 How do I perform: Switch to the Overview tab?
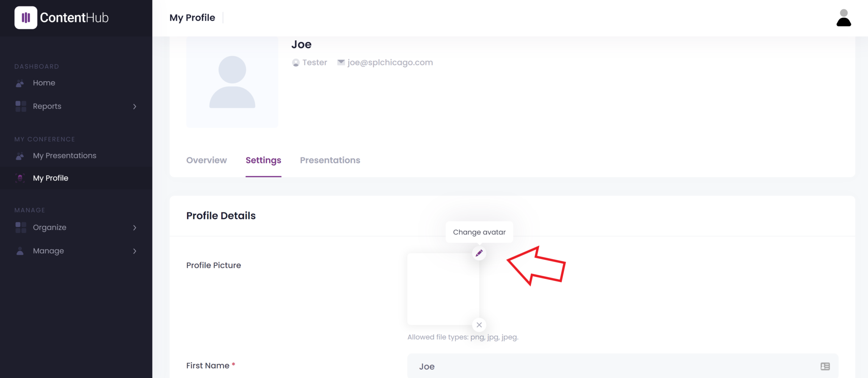click(x=206, y=160)
